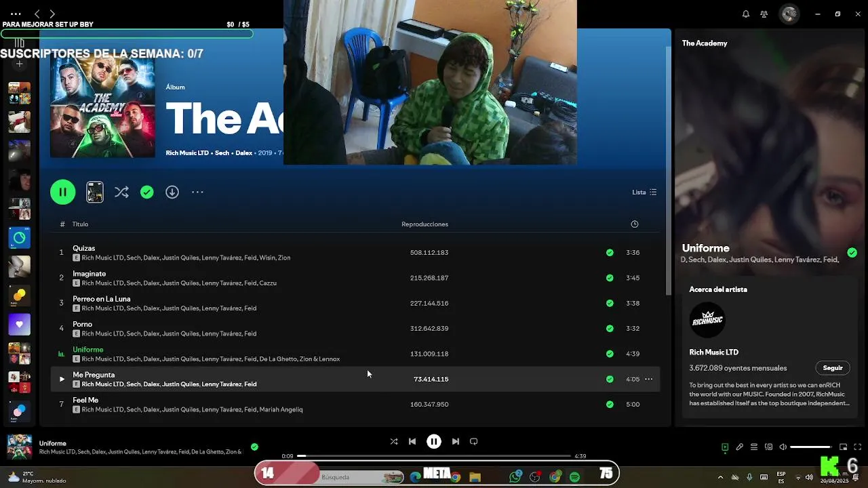
Task: Open the user profile avatar menu
Action: click(789, 14)
